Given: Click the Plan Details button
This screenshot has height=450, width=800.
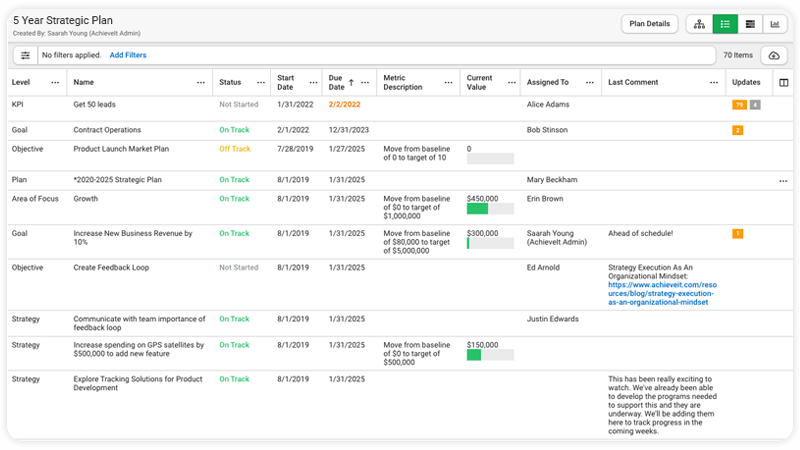Looking at the screenshot, I should coord(649,24).
